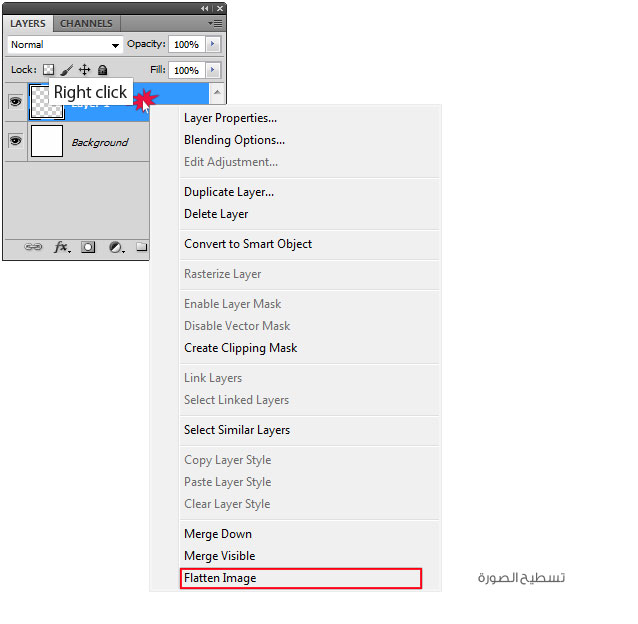Click the link layers chain icon
Viewport: 638px width, 624px height.
pos(33,247)
